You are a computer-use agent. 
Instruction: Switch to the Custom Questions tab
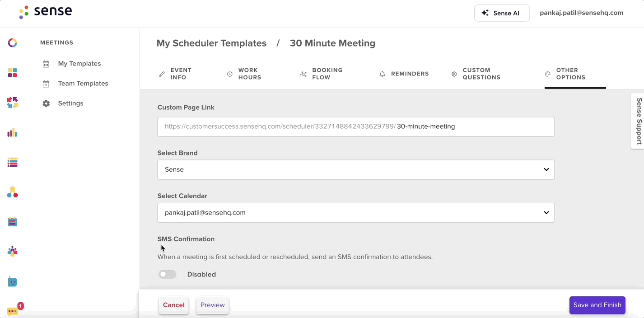click(x=476, y=74)
